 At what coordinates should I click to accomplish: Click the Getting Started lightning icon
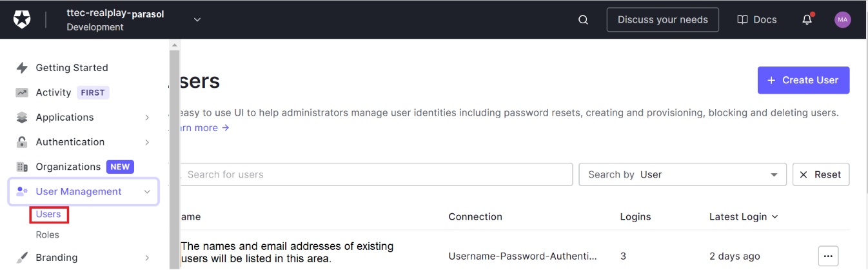[x=22, y=68]
